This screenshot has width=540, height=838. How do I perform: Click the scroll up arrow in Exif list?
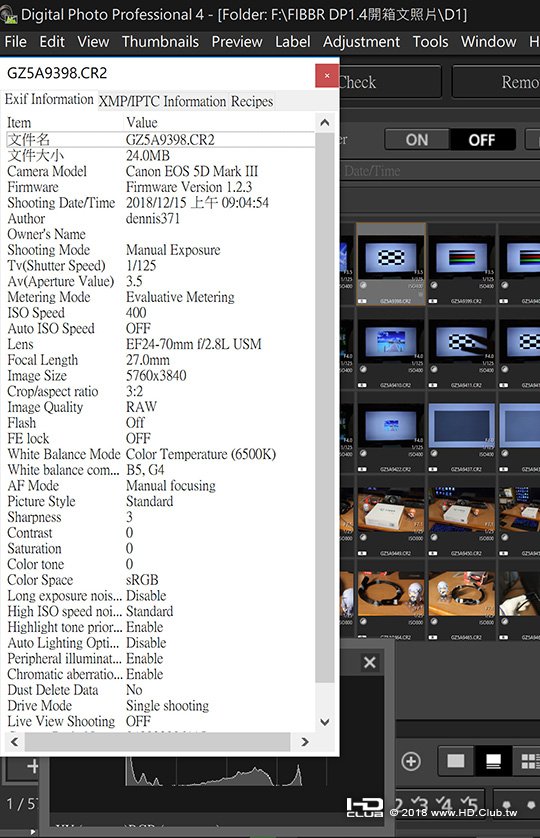[325, 122]
